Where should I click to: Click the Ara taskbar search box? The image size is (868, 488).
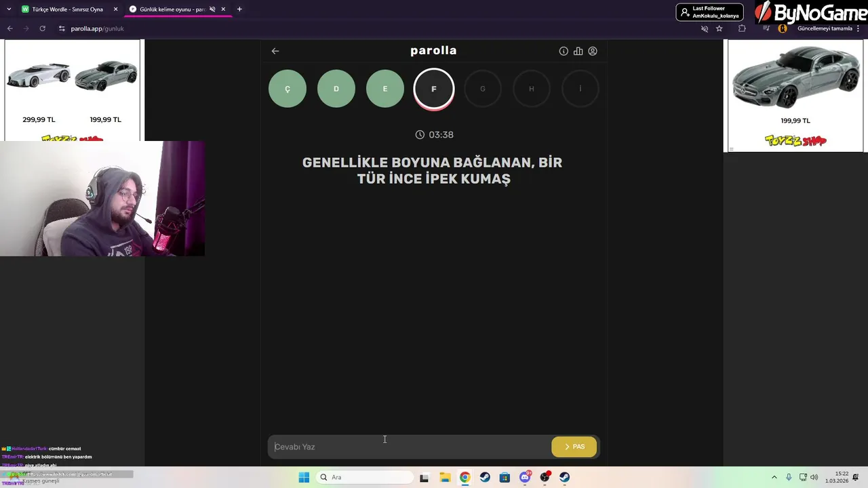(x=365, y=477)
